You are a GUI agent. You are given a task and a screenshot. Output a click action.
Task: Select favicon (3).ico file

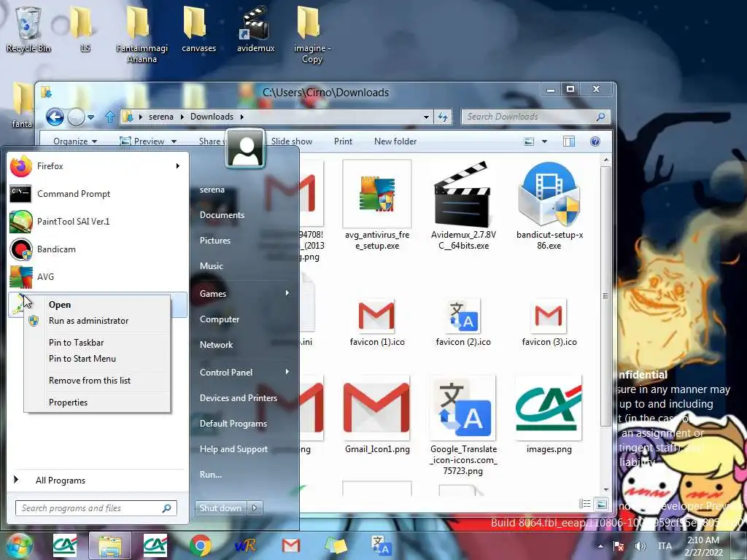point(549,322)
